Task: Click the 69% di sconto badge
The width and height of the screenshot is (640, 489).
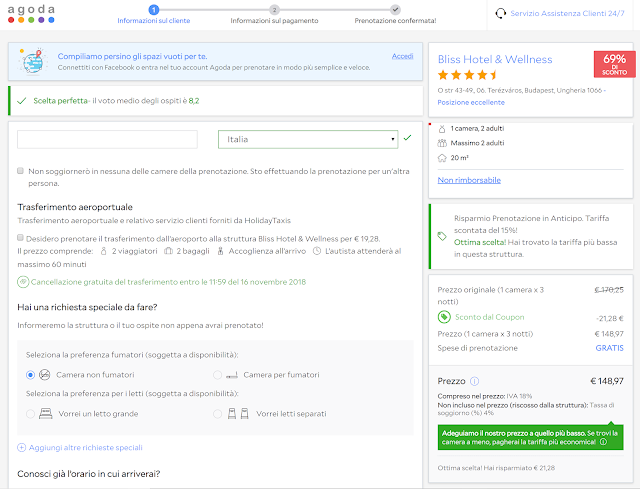Action: point(615,64)
